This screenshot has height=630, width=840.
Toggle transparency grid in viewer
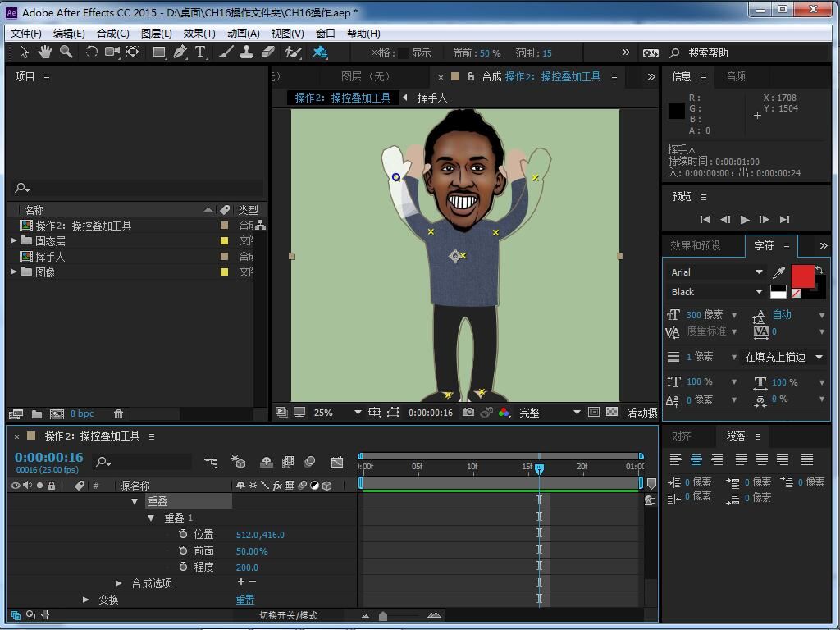612,413
